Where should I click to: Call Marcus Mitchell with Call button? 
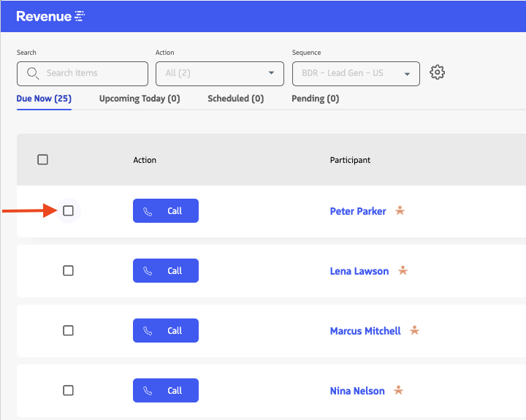tap(166, 330)
